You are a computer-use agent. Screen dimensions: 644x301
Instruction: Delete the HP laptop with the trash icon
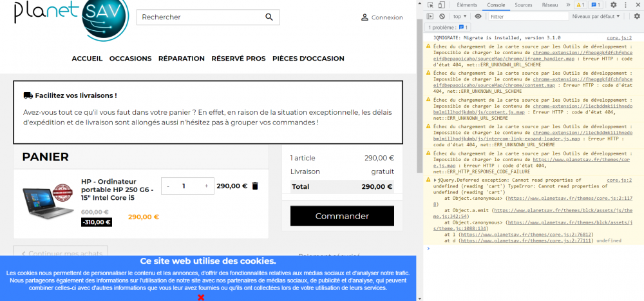point(255,186)
